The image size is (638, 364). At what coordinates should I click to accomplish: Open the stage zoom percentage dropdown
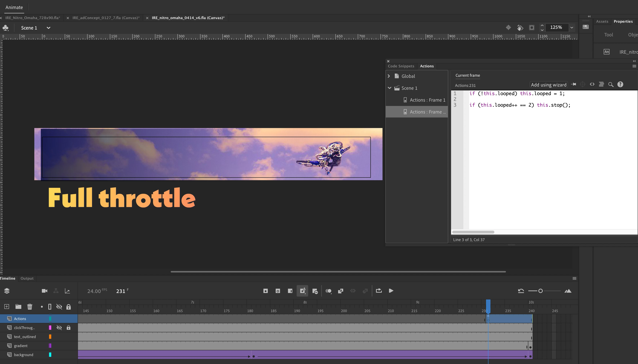pos(572,28)
